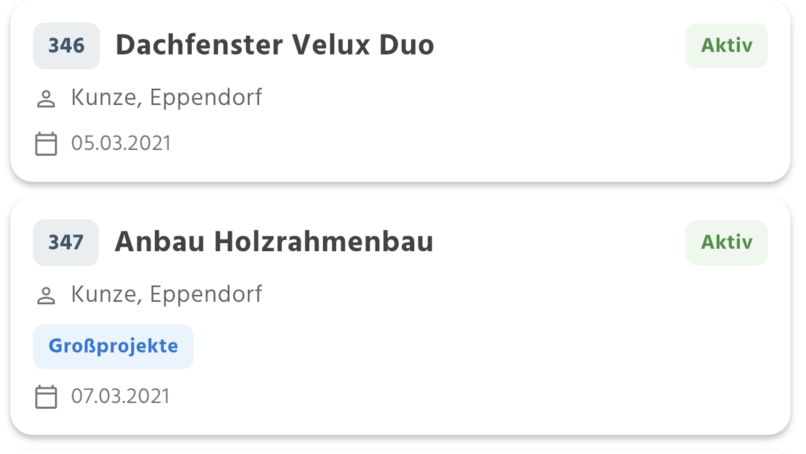Click the date 07.03.2021

click(121, 396)
